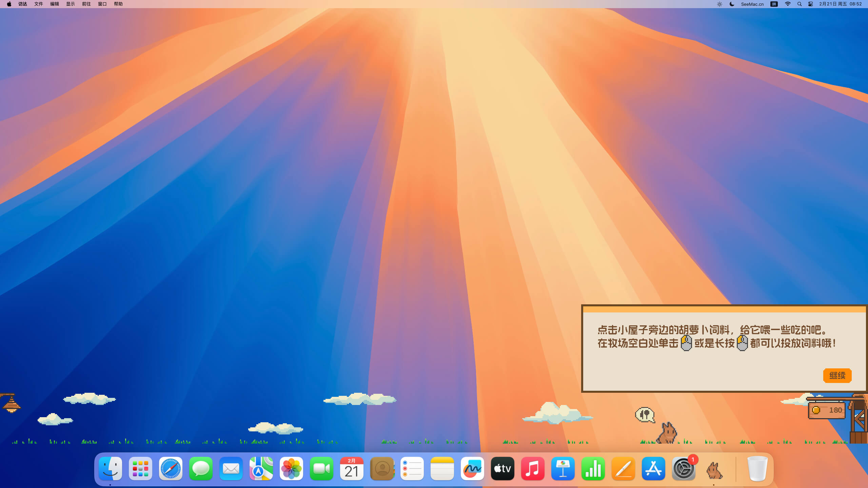Open Contacts from the Dock
This screenshot has height=488, width=868.
click(382, 469)
